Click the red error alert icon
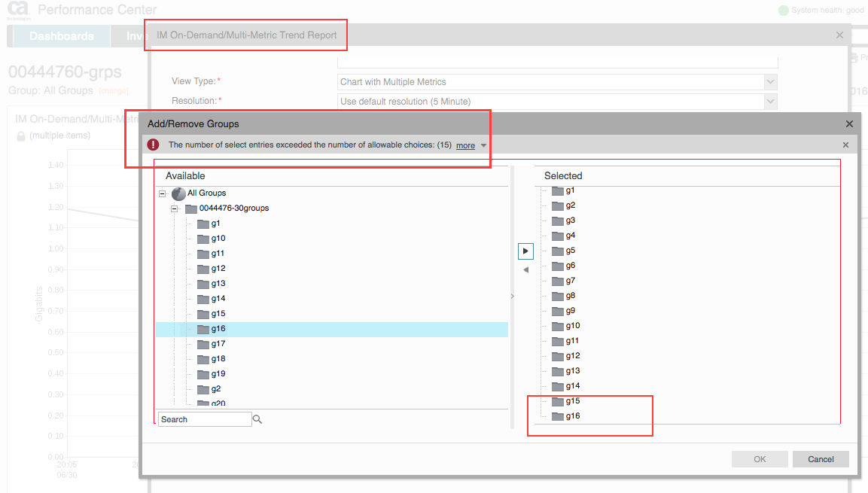Screen dimensions: 868x493 153,145
